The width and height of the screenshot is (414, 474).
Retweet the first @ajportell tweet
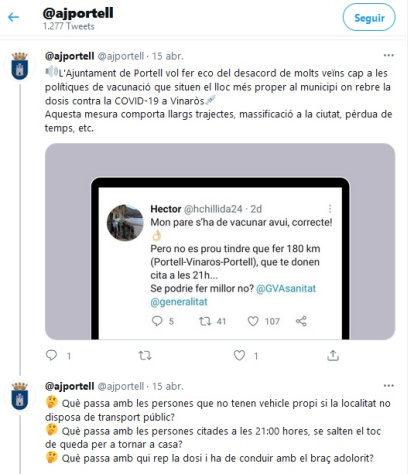(145, 356)
